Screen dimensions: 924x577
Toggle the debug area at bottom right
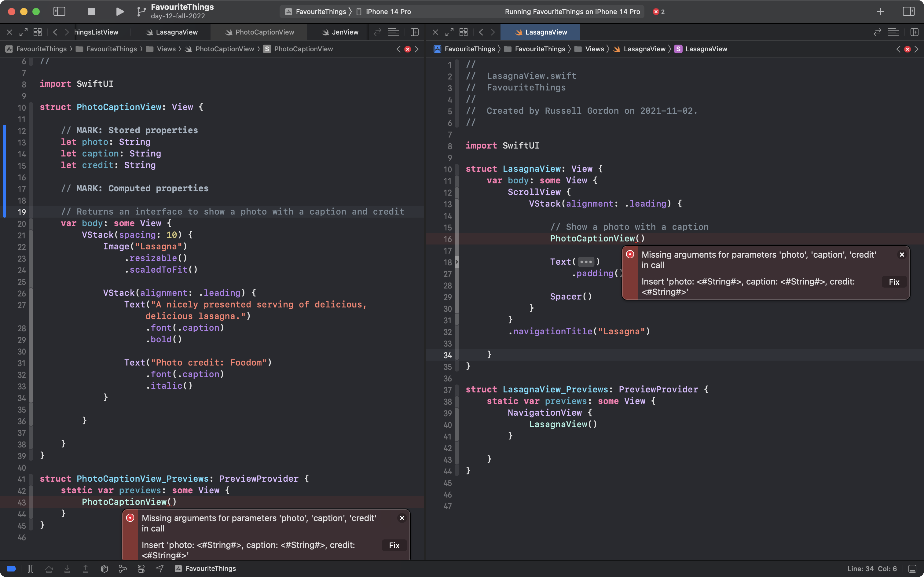click(x=912, y=569)
